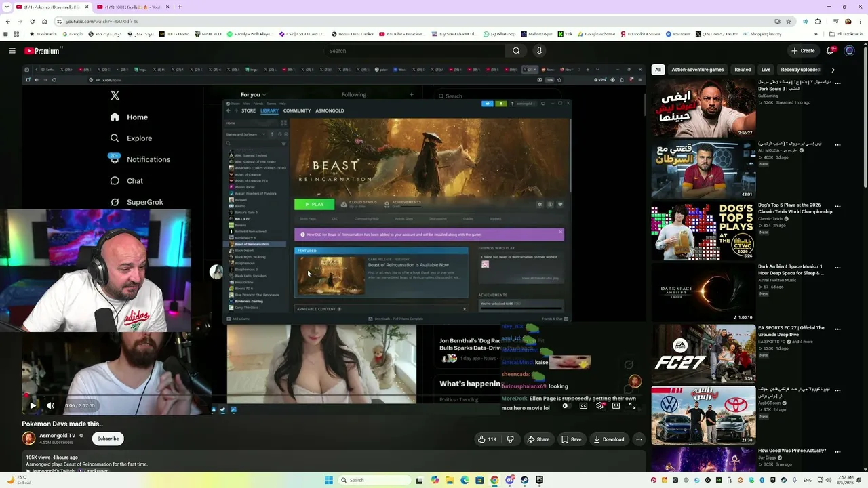868x488 pixels.
Task: Open options for Dark Ambient Space video
Action: pyautogui.click(x=837, y=268)
